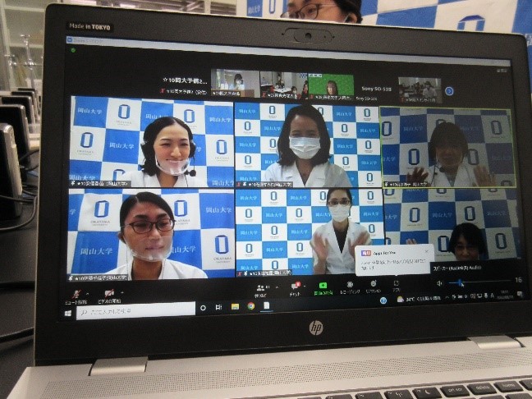
Task: Click the taskbar clock and date
Action: click(505, 295)
